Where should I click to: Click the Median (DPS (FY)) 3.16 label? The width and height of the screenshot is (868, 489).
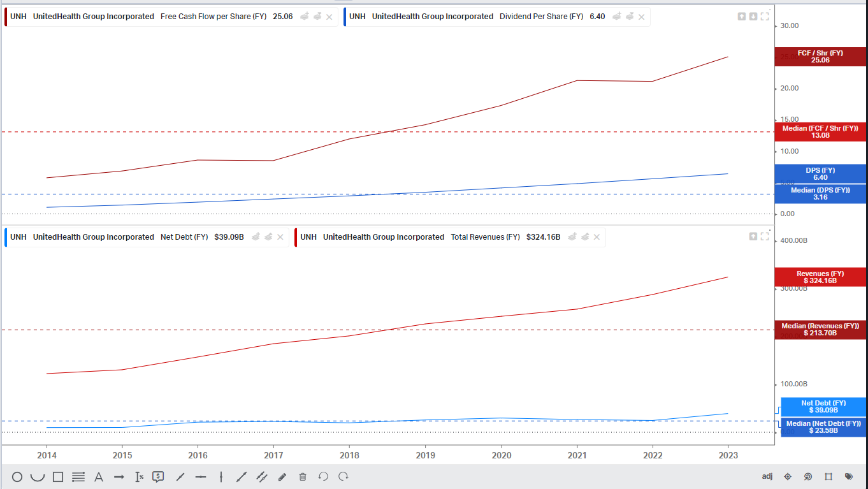pyautogui.click(x=820, y=194)
